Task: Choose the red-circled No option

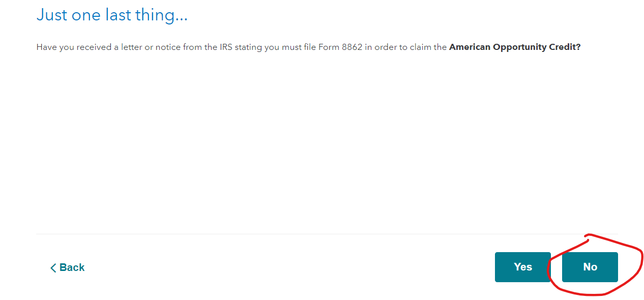Action: pos(590,267)
